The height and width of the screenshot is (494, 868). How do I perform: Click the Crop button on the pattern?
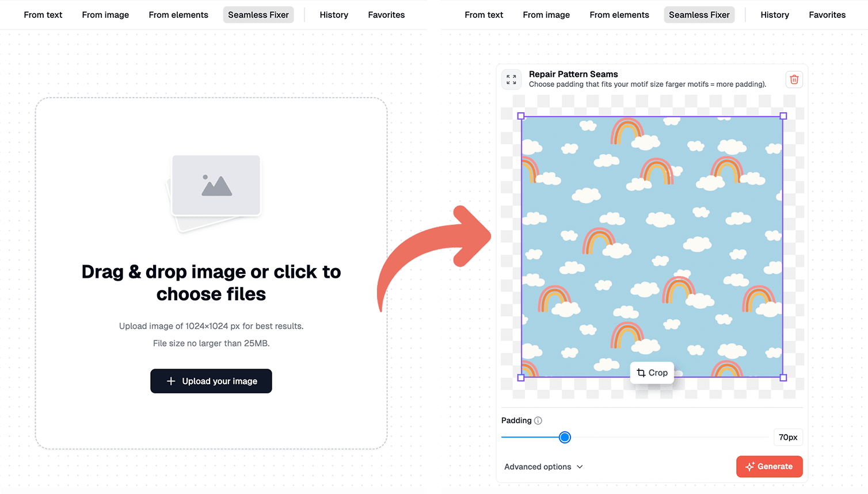point(652,373)
